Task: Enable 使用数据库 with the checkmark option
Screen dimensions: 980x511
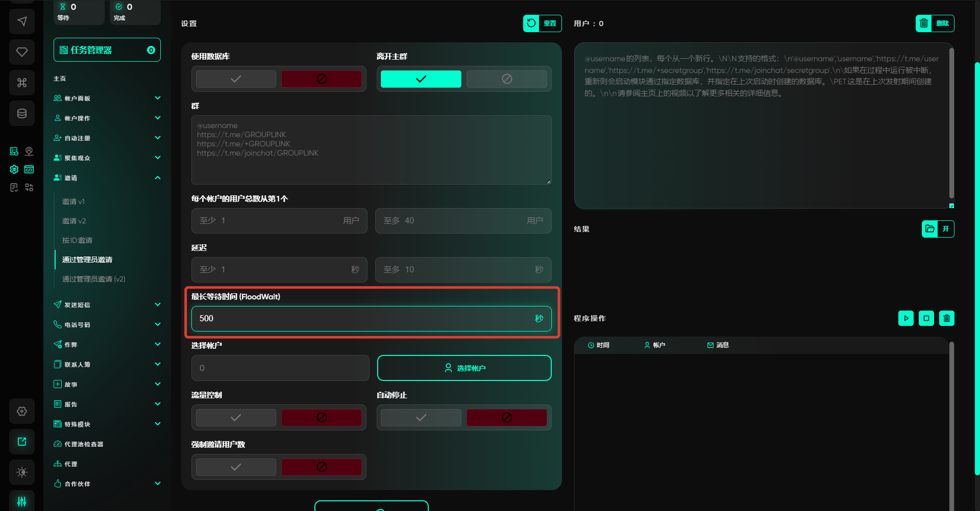Action: 236,79
